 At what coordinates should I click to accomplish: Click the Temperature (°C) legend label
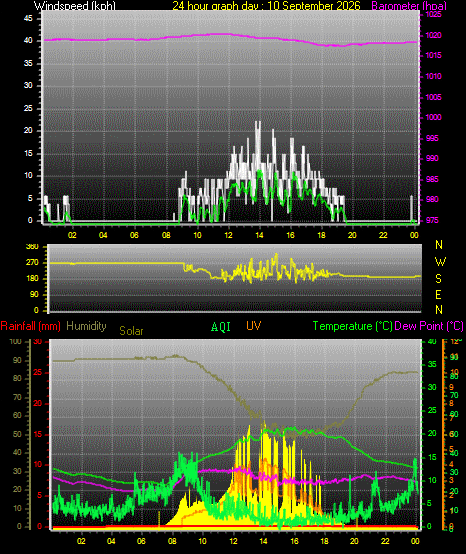click(x=352, y=326)
